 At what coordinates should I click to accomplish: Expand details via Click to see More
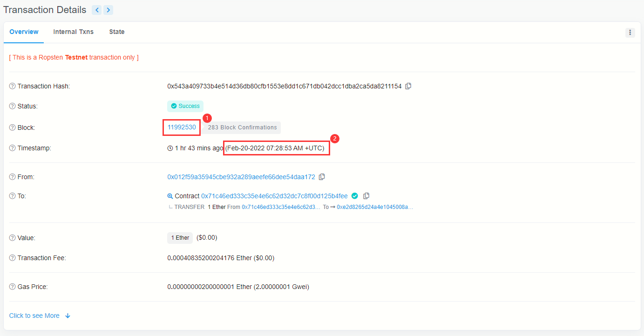[34, 316]
